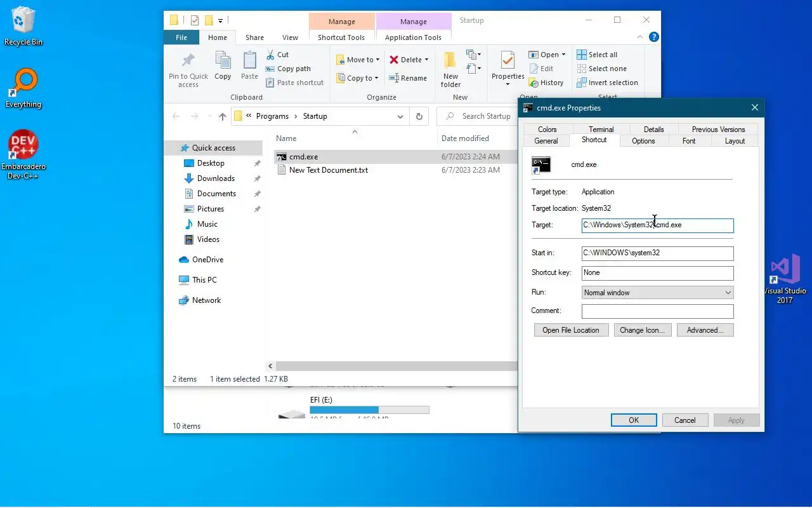Screen dimensions: 812x508
Task: Open the recent locations dropdown arrow
Action: coord(209,117)
